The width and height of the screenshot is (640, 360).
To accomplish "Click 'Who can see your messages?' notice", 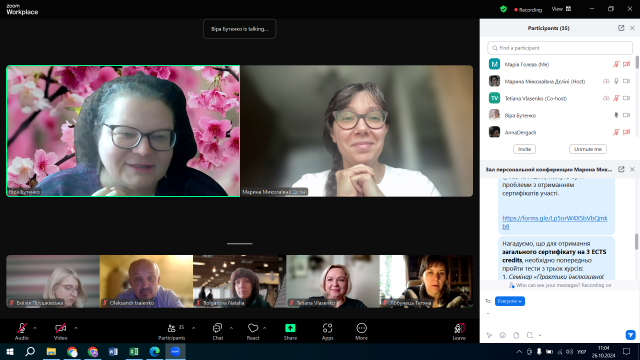I will pos(560,285).
